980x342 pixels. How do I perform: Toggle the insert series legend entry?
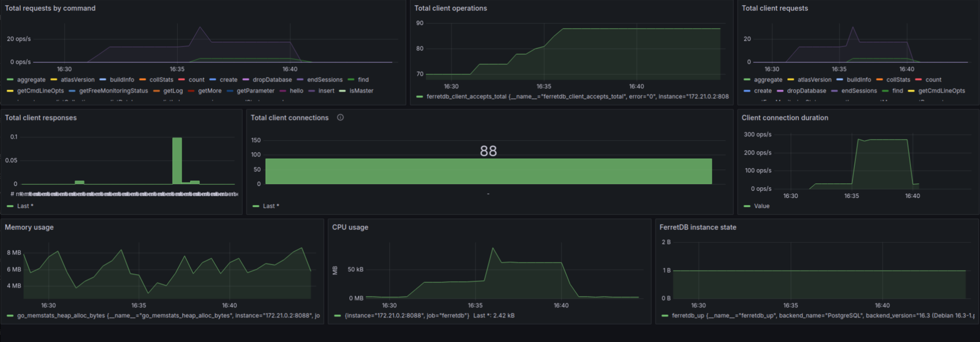click(326, 91)
